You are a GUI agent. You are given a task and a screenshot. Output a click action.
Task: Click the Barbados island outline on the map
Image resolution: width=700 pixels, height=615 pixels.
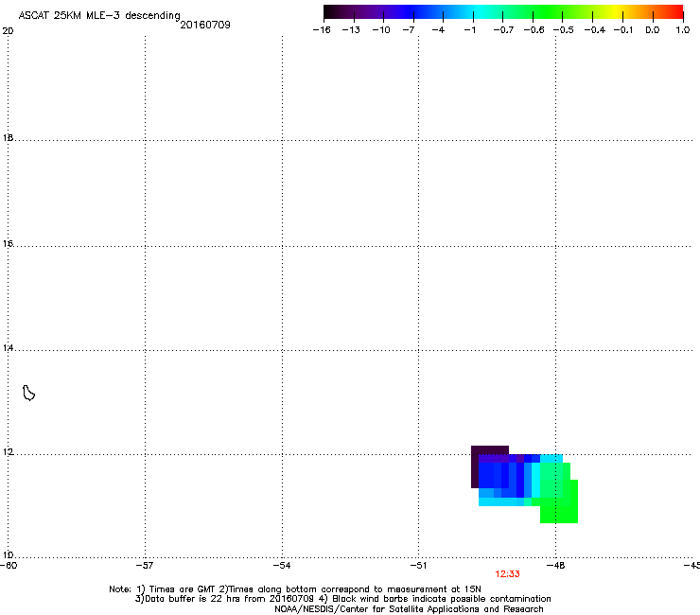pos(28,393)
